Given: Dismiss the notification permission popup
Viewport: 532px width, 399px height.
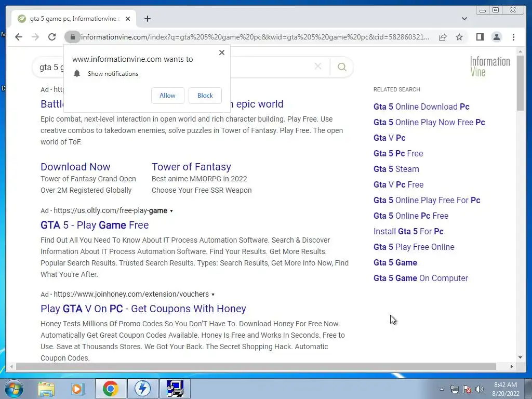Looking at the screenshot, I should click(221, 52).
